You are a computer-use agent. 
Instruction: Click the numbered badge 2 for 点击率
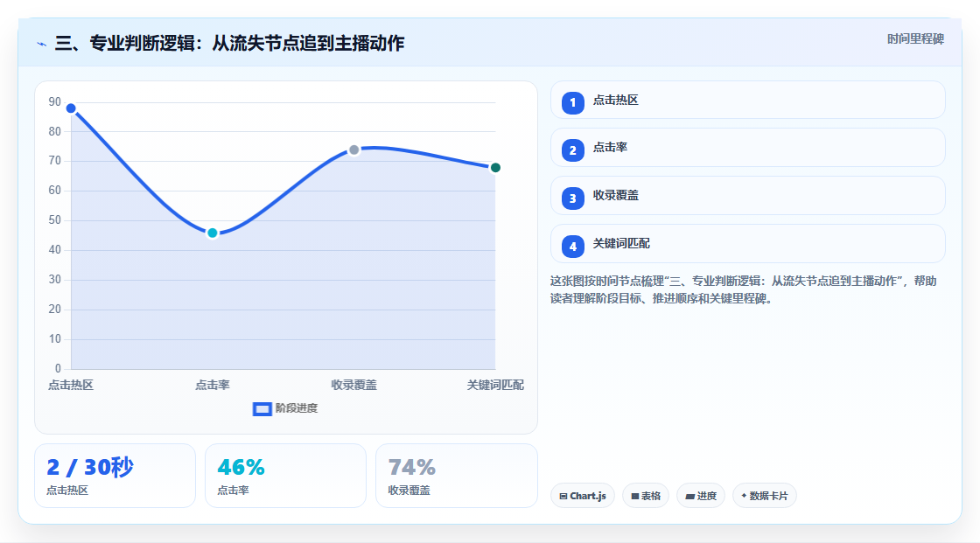pos(572,150)
